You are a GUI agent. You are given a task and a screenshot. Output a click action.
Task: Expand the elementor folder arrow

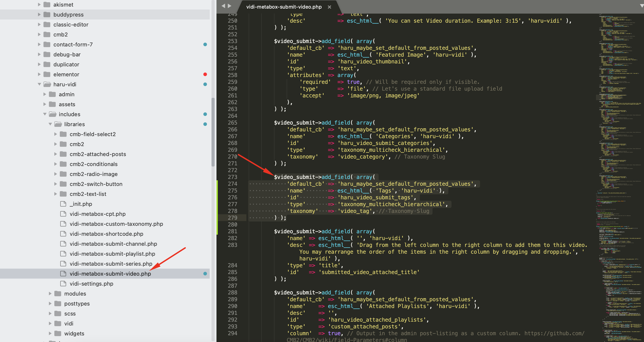(x=39, y=74)
